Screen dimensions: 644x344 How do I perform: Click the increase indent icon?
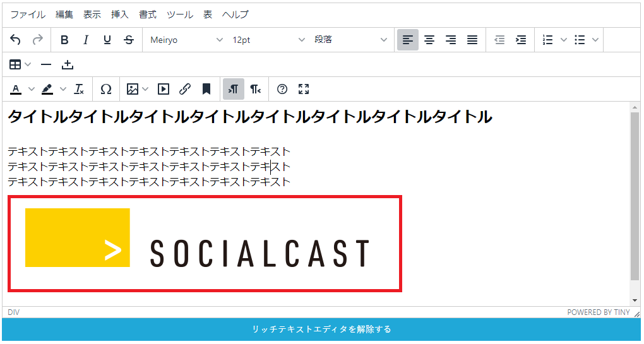[521, 40]
